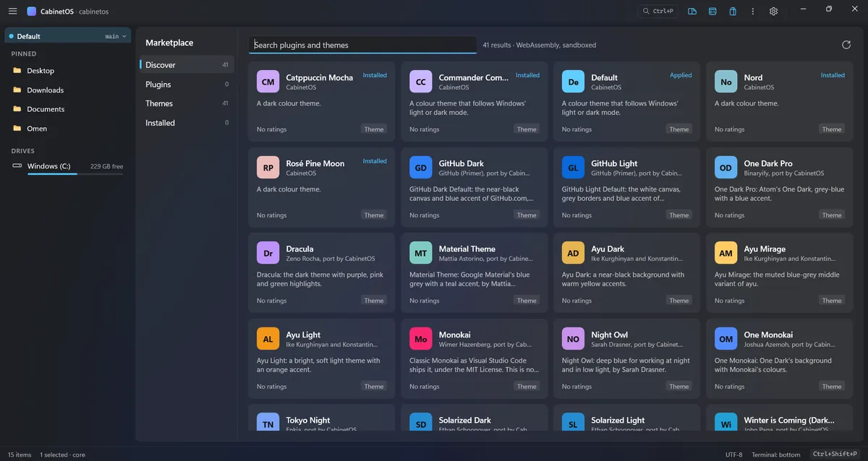Click the One Dark Pro OD icon
The height and width of the screenshot is (461, 868).
(x=726, y=168)
